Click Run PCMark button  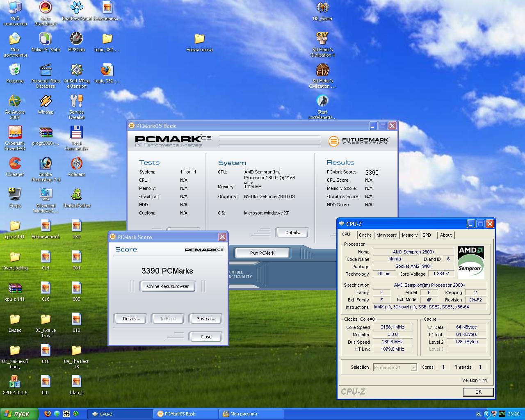[262, 253]
